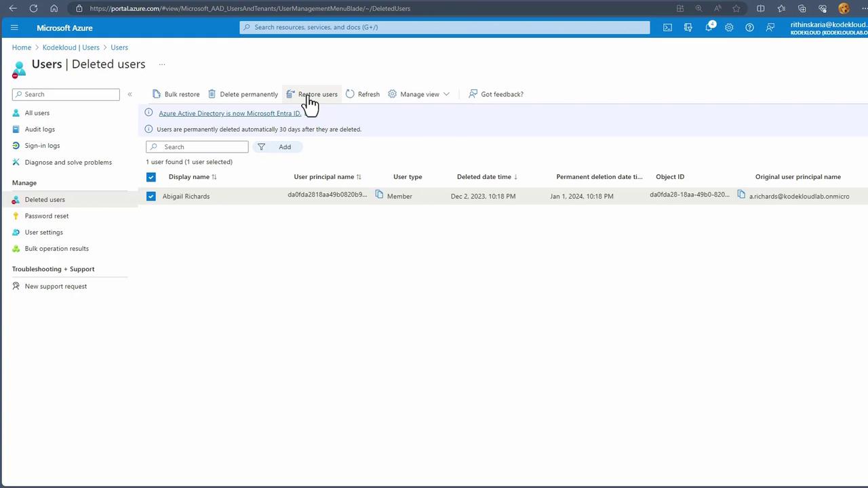
Task: Open the feedback icon in header
Action: click(x=770, y=28)
